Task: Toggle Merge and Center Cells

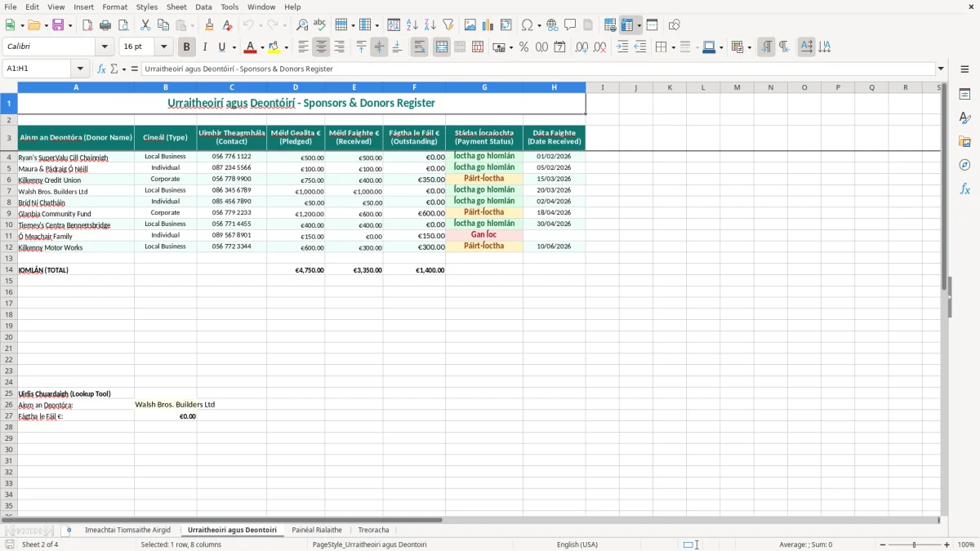Action: point(442,47)
